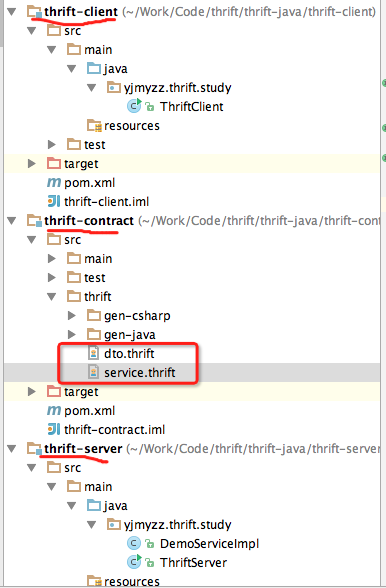
Task: Click gen-java folder icon
Action: tap(94, 334)
